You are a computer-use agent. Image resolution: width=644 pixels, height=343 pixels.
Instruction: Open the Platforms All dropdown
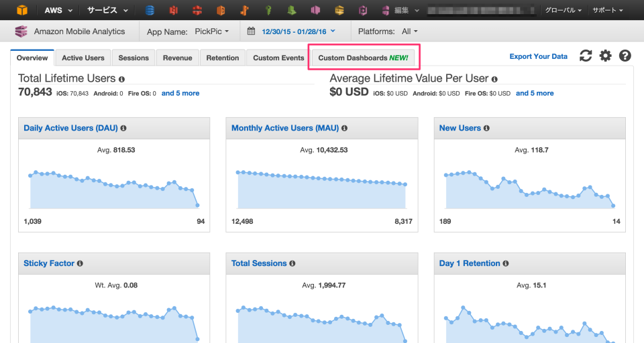[x=409, y=31]
